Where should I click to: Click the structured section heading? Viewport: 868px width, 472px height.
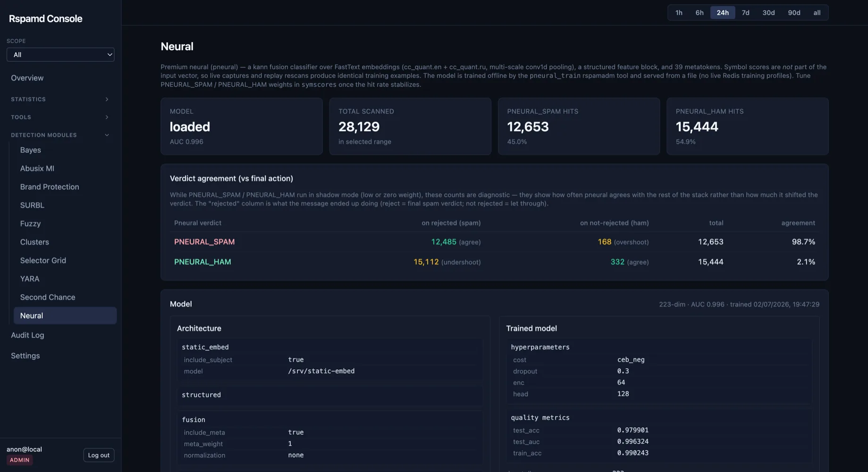(202, 395)
